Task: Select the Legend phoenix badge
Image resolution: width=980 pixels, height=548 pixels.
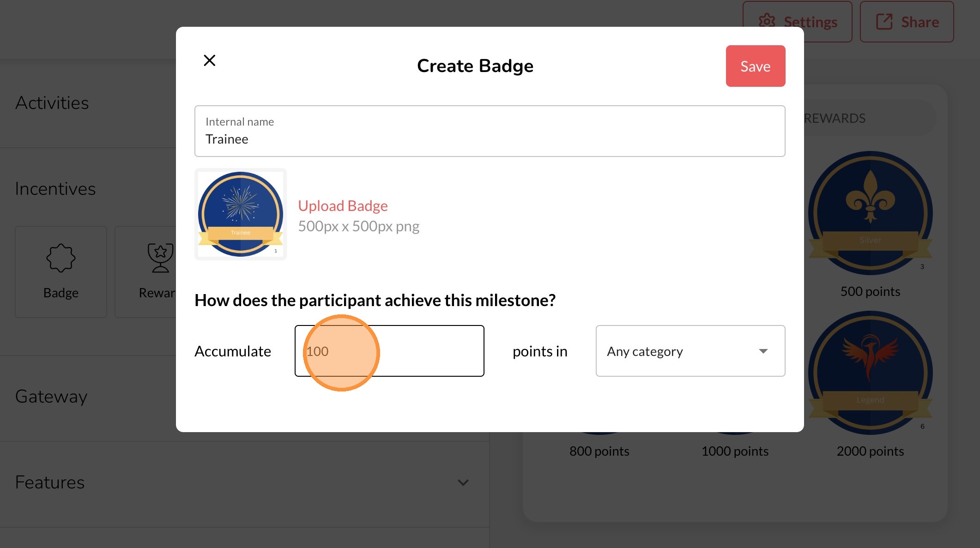Action: [870, 372]
